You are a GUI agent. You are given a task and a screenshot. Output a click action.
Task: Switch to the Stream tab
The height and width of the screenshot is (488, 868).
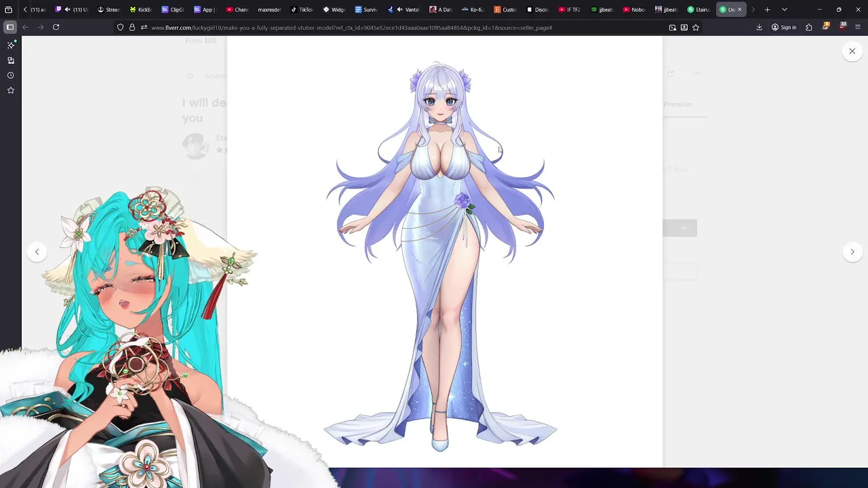108,9
